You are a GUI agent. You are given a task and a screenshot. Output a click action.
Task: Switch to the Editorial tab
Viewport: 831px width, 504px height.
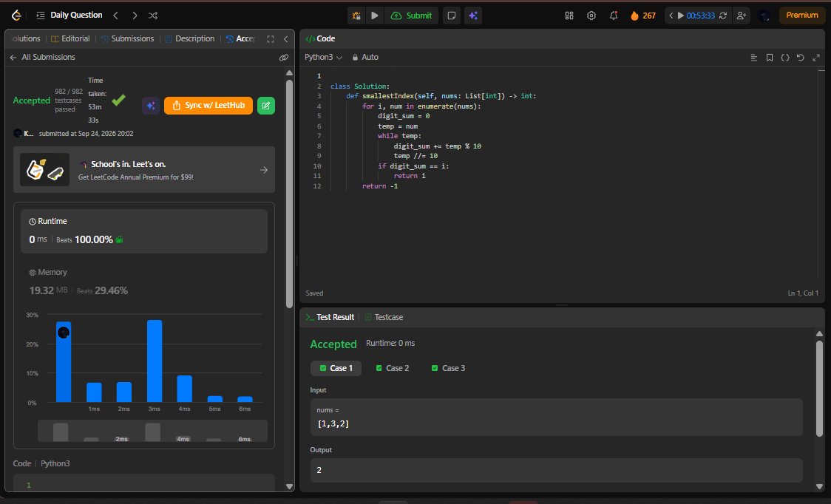pyautogui.click(x=70, y=38)
